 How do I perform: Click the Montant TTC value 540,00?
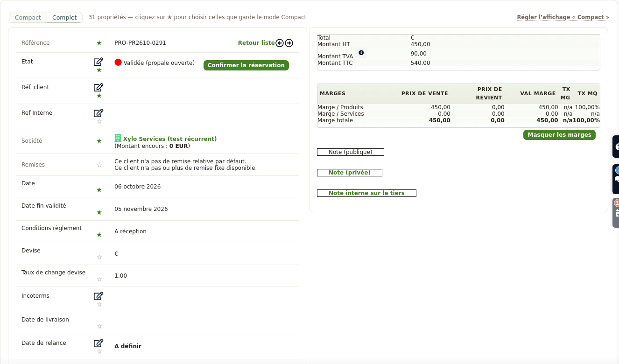421,63
